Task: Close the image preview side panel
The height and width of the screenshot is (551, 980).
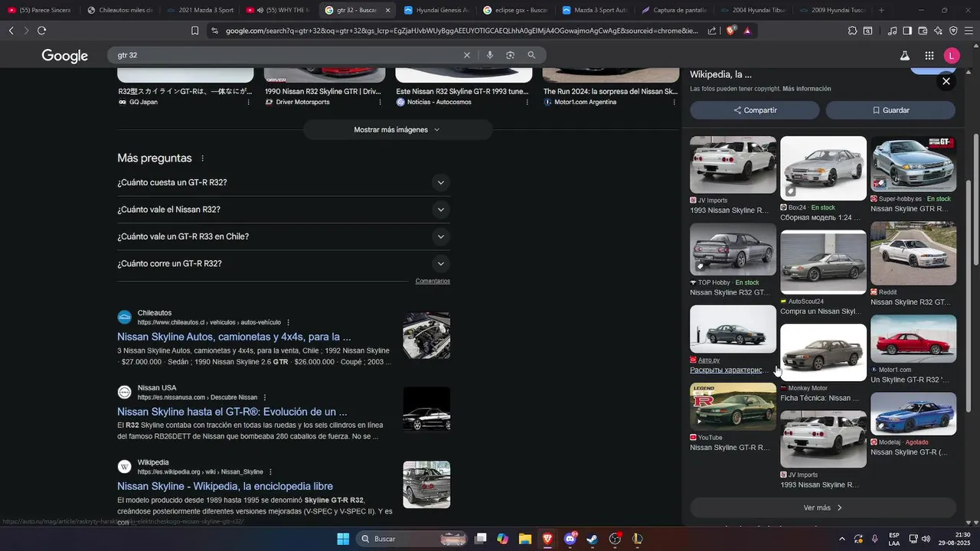Action: pyautogui.click(x=946, y=81)
